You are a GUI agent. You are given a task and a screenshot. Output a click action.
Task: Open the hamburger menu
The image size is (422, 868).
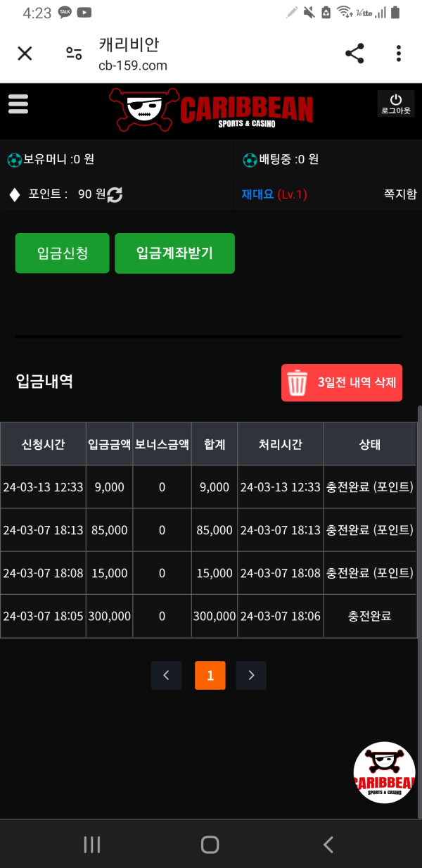pyautogui.click(x=18, y=104)
